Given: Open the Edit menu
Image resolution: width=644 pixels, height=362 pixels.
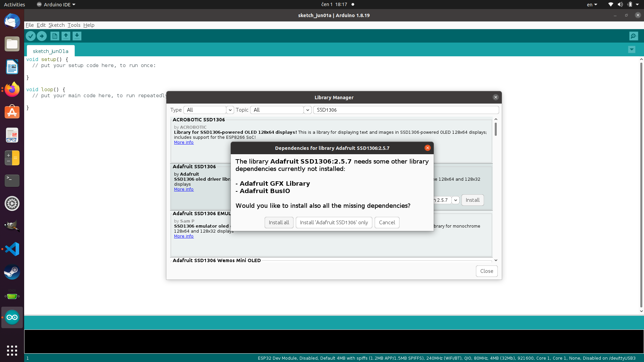Looking at the screenshot, I should pos(41,25).
